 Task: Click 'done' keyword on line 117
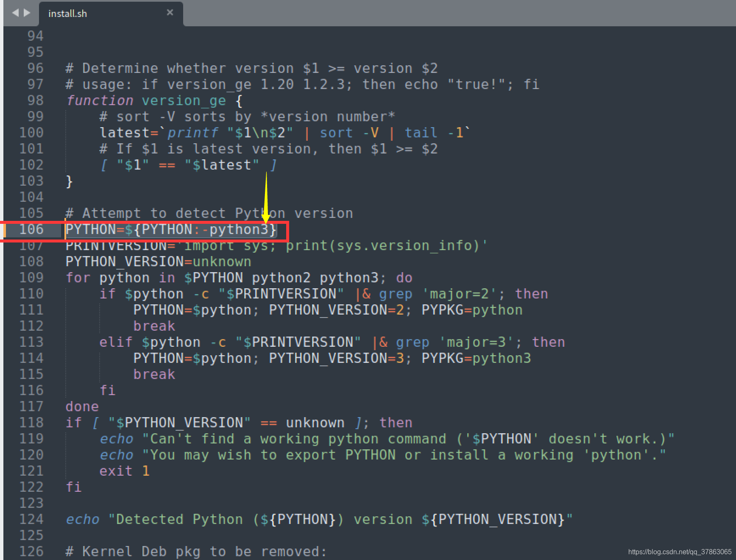82,407
